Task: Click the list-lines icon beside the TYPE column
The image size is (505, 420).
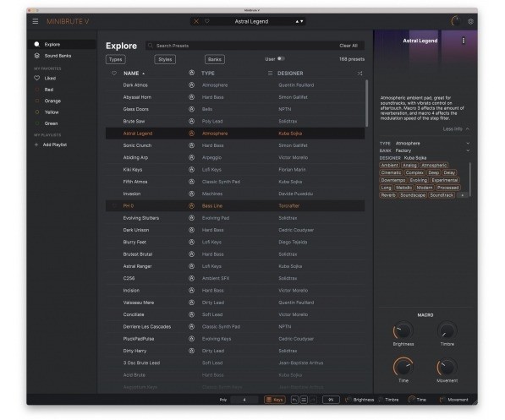Action: coord(270,74)
